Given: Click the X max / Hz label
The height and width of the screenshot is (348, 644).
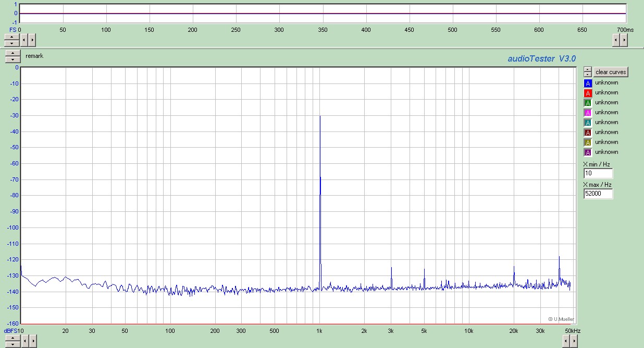Looking at the screenshot, I should pos(597,185).
